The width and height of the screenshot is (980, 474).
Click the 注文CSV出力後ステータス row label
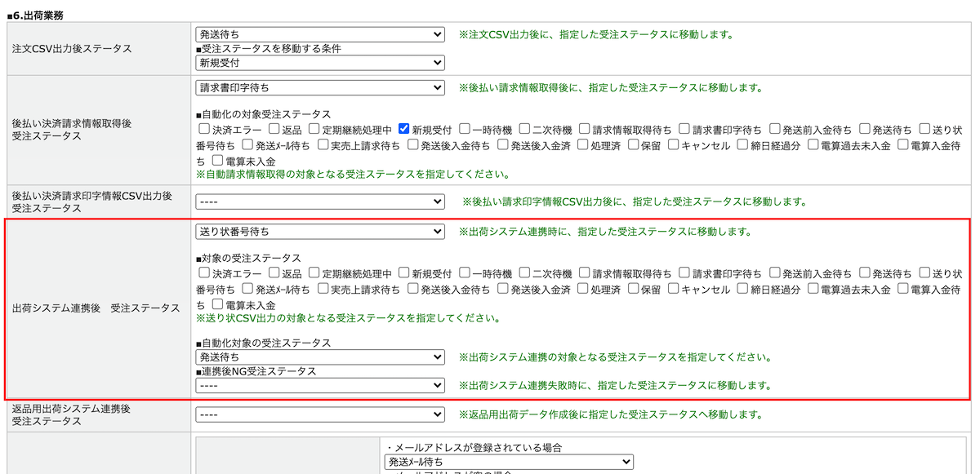click(72, 49)
